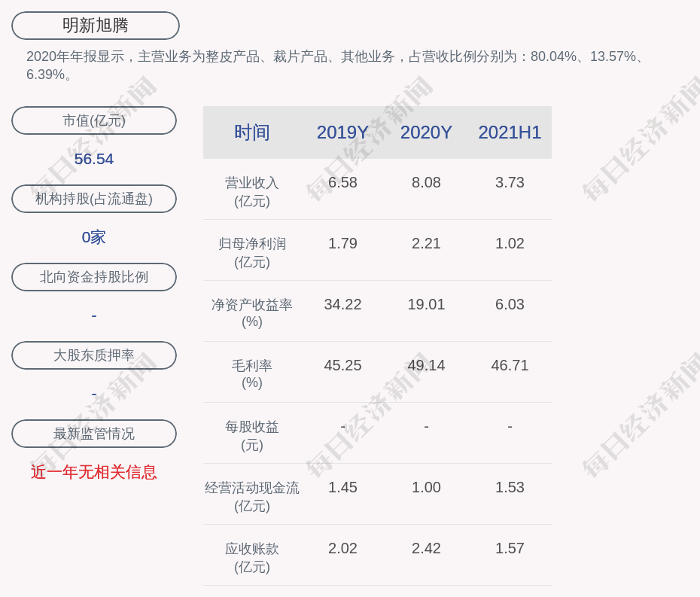Click the market value figure 56.54
This screenshot has width=700, height=597.
[94, 159]
